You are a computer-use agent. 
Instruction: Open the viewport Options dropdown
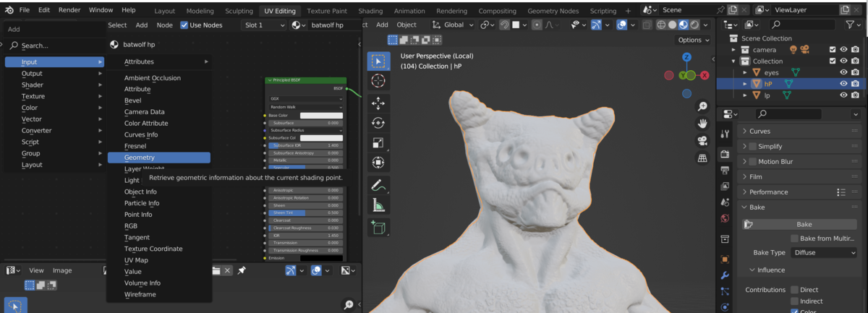pyautogui.click(x=693, y=40)
